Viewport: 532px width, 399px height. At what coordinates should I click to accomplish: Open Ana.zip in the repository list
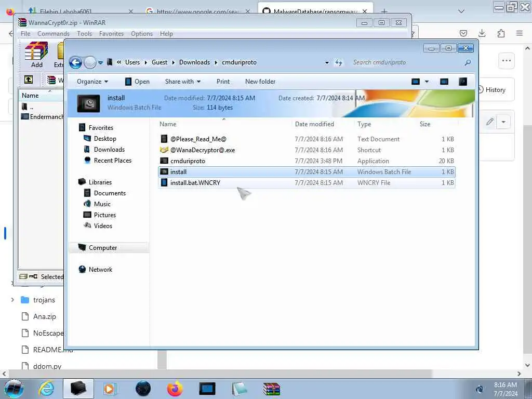pos(45,316)
